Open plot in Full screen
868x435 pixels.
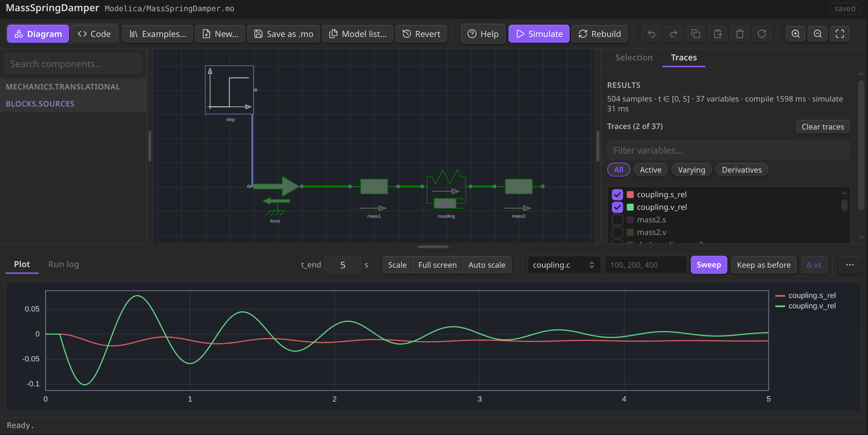[437, 265]
